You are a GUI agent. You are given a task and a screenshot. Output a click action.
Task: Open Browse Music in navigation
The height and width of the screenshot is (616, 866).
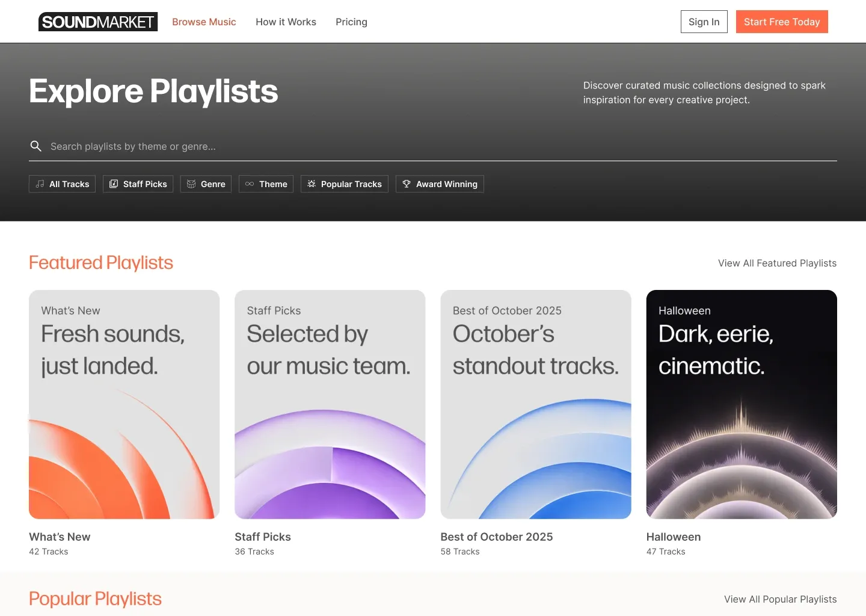(x=204, y=22)
